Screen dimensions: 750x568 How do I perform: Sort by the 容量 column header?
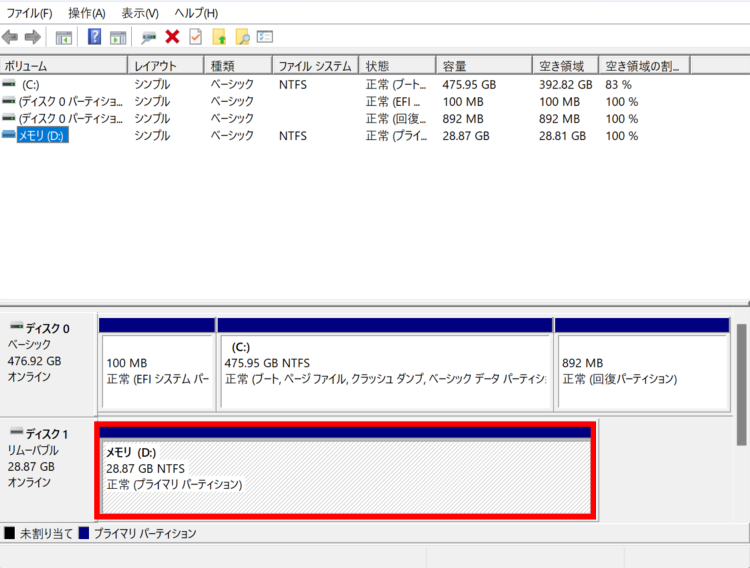[484, 66]
